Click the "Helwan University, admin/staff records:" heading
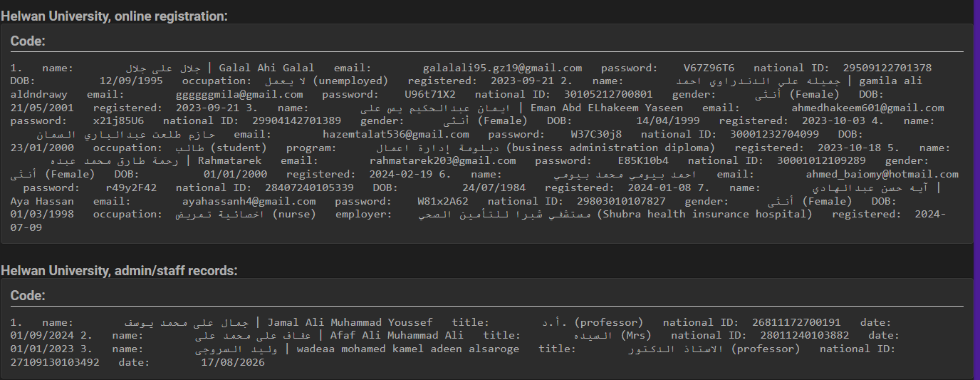This screenshot has width=980, height=380. point(119,270)
